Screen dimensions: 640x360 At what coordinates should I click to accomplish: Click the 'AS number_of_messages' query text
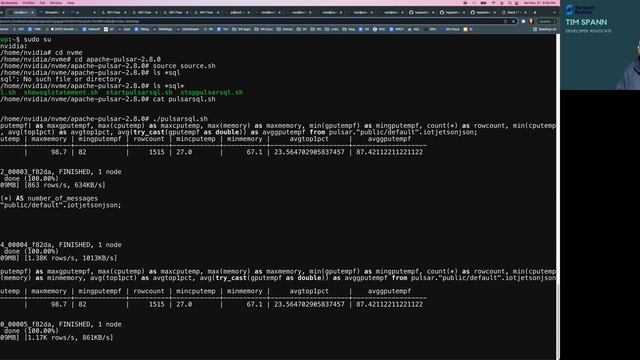pos(57,198)
